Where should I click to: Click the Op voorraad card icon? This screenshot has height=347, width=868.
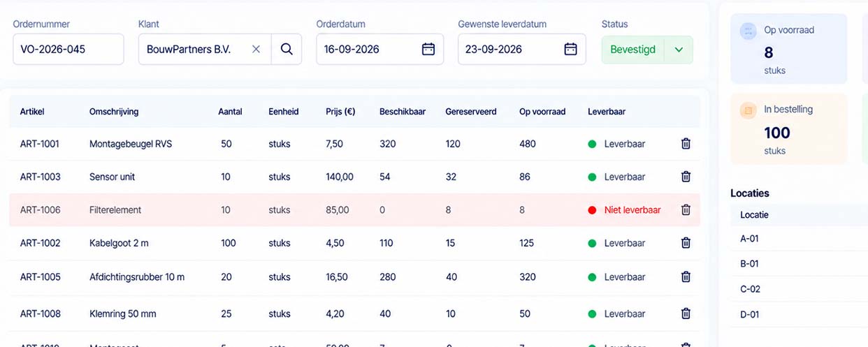pos(748,31)
